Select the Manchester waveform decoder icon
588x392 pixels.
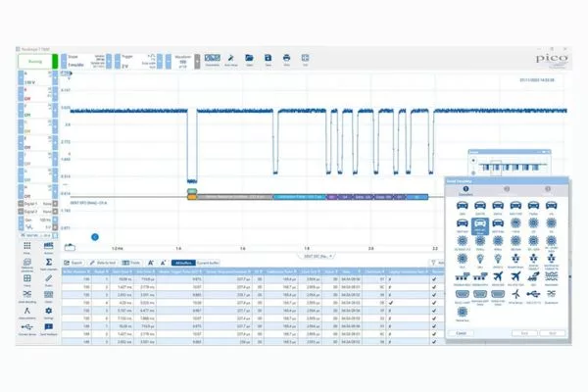tap(551, 278)
